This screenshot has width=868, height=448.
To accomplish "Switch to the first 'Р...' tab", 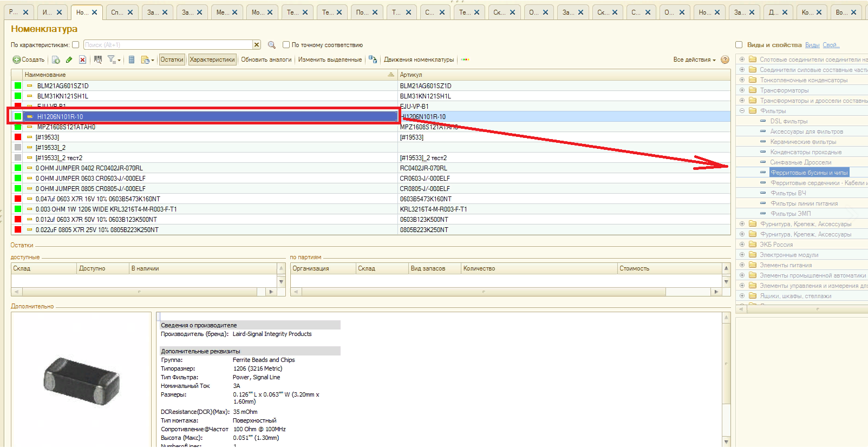I will pyautogui.click(x=14, y=12).
